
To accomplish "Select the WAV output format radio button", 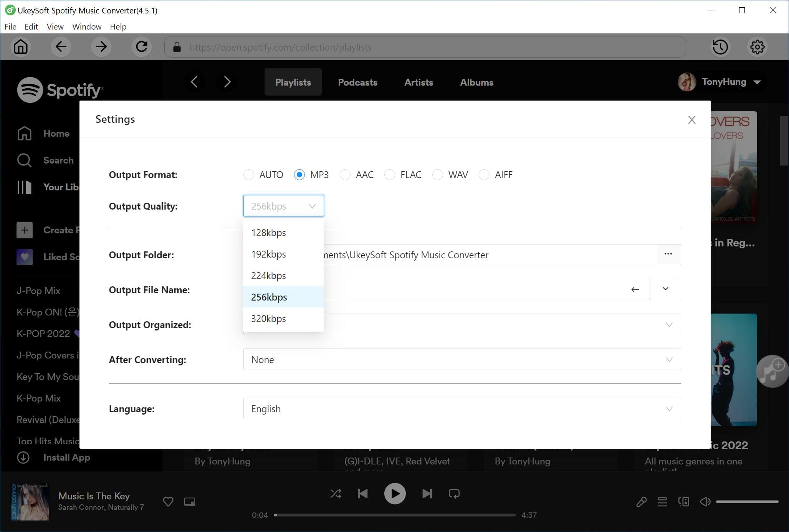I will pyautogui.click(x=437, y=175).
